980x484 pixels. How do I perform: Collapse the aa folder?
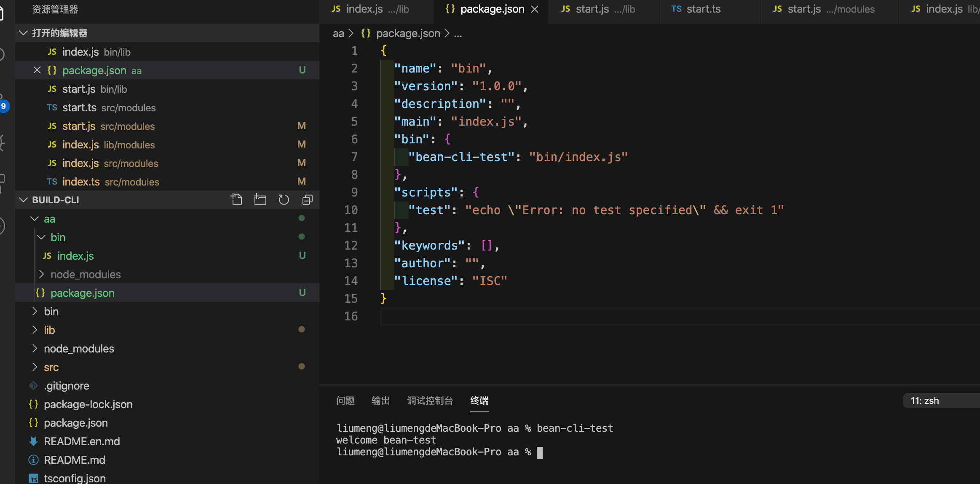pyautogui.click(x=35, y=218)
